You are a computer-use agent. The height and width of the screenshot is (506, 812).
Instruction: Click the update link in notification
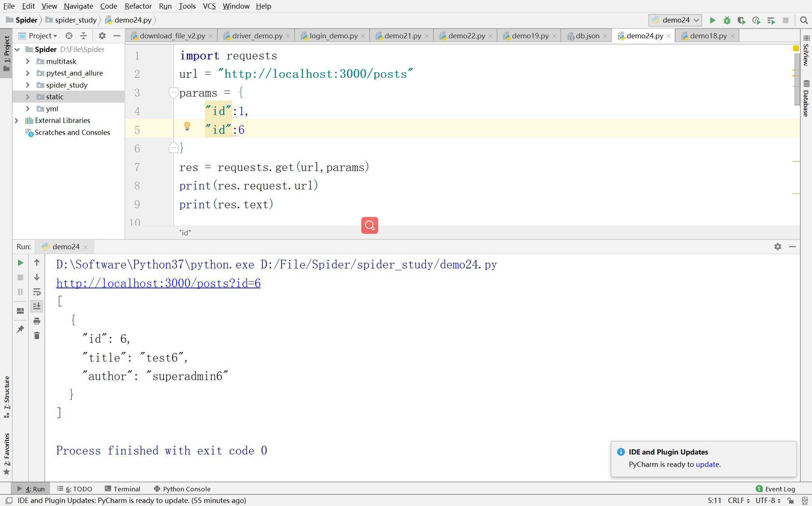click(x=707, y=464)
